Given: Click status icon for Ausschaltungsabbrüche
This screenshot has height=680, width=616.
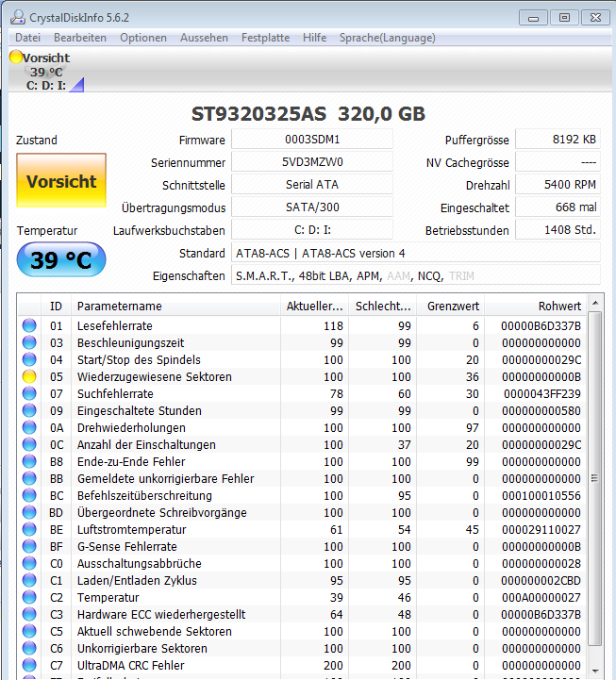Looking at the screenshot, I should tap(29, 563).
